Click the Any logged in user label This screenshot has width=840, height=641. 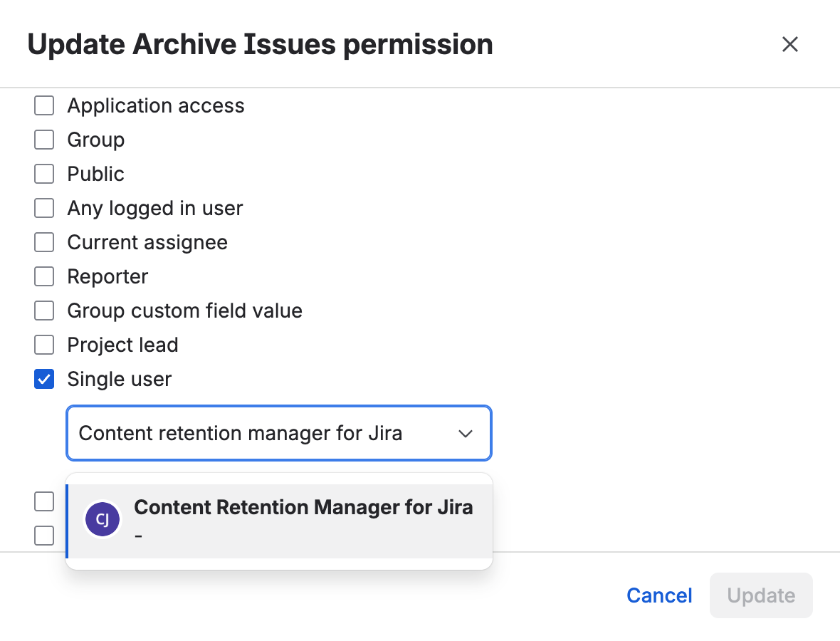[x=155, y=209]
